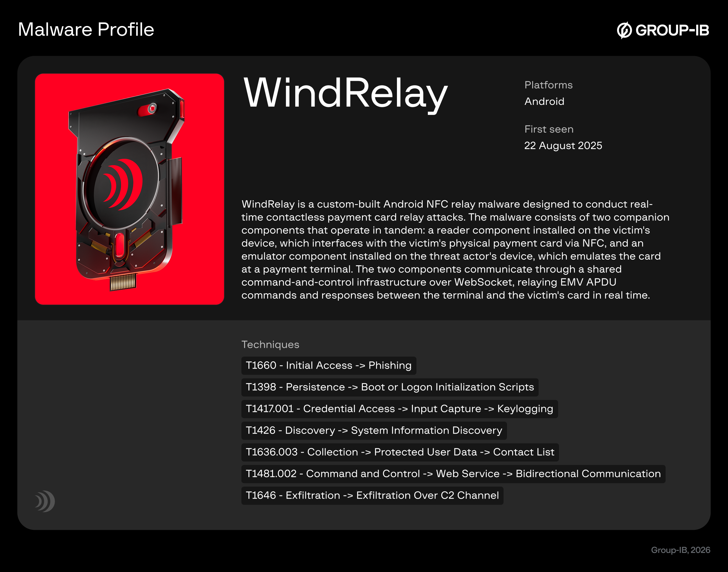Select the T1636.003 Contact List tag

[x=400, y=452]
